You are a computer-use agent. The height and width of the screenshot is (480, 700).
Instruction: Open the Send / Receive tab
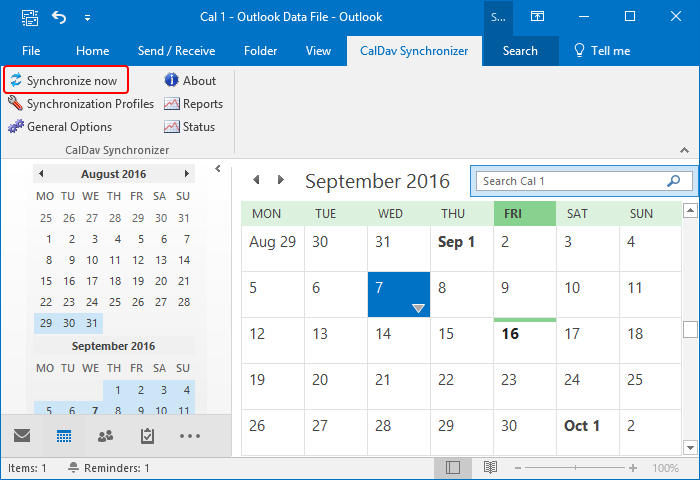coord(176,51)
